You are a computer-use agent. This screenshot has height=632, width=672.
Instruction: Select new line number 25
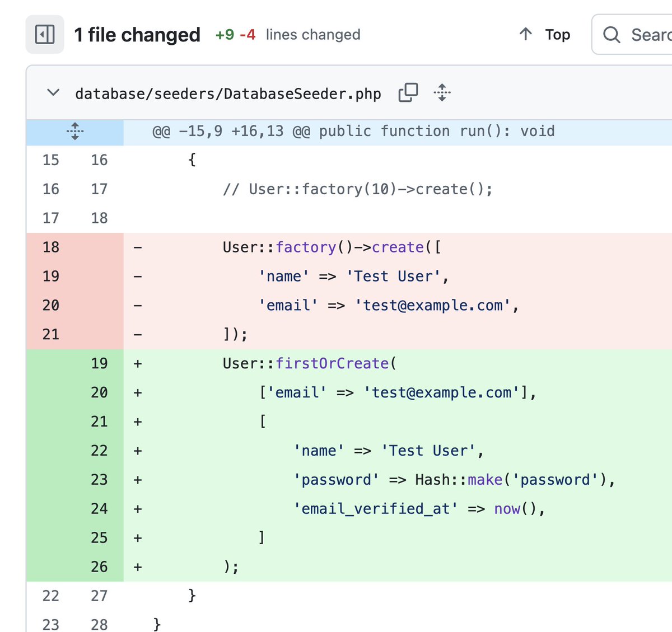(x=99, y=538)
